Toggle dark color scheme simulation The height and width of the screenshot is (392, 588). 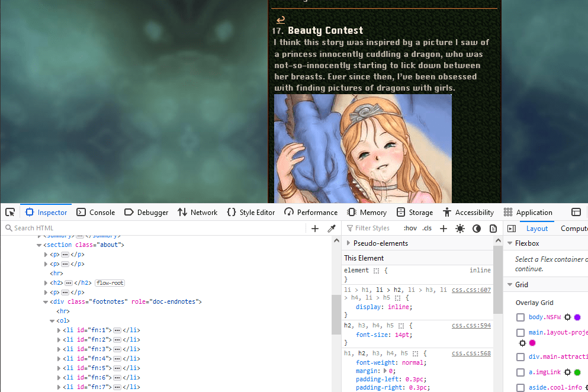[477, 229]
